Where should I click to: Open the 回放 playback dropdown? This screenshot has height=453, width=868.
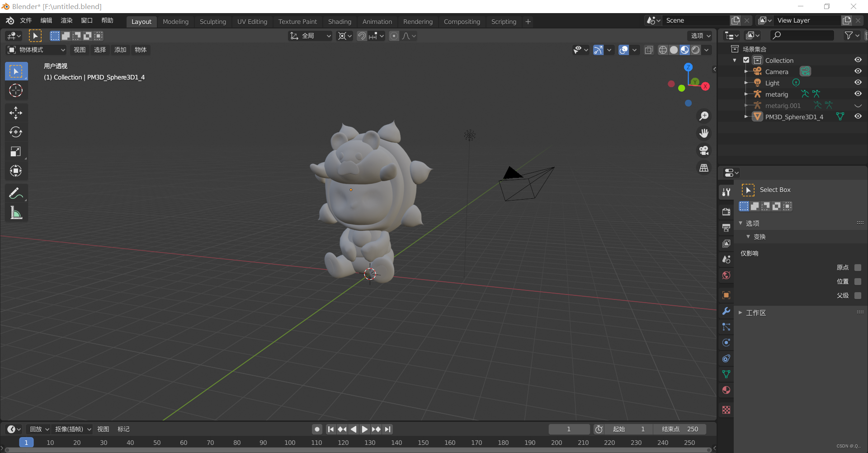(x=39, y=429)
